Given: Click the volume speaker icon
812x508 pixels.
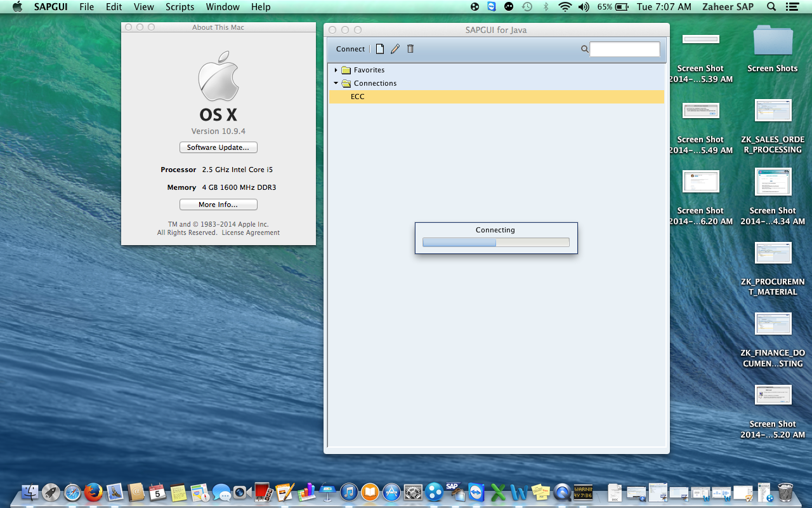Looking at the screenshot, I should (x=584, y=7).
